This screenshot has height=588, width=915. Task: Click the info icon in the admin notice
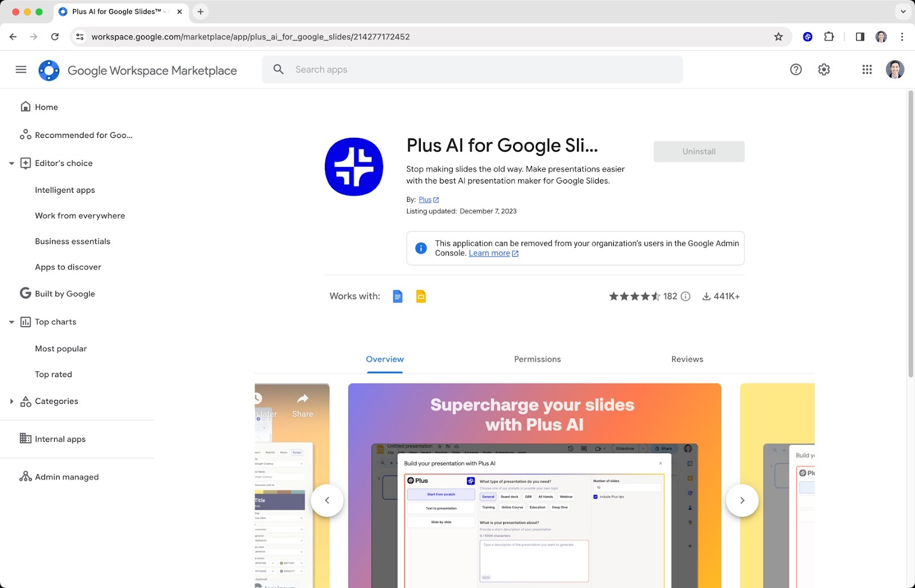pyautogui.click(x=421, y=248)
